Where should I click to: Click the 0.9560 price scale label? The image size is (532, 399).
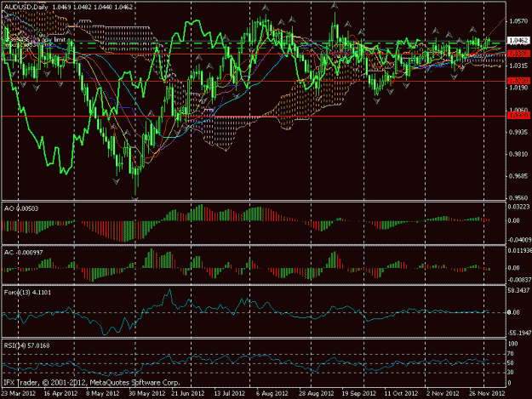(x=518, y=197)
